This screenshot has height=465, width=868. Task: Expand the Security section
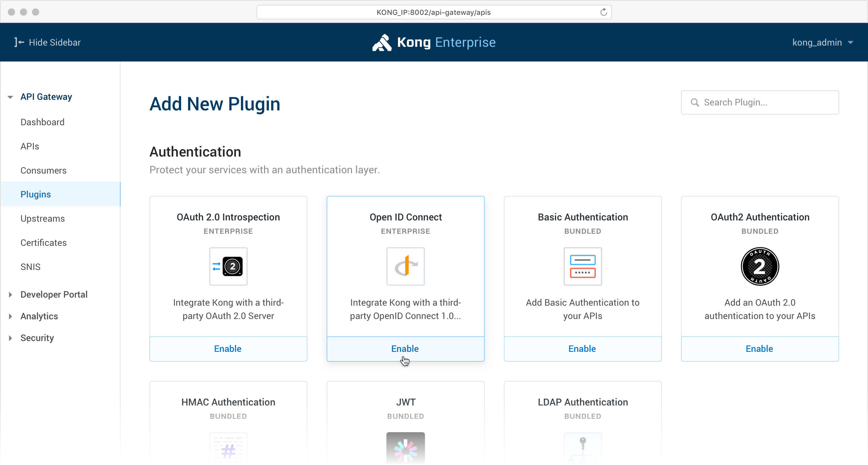tap(10, 338)
